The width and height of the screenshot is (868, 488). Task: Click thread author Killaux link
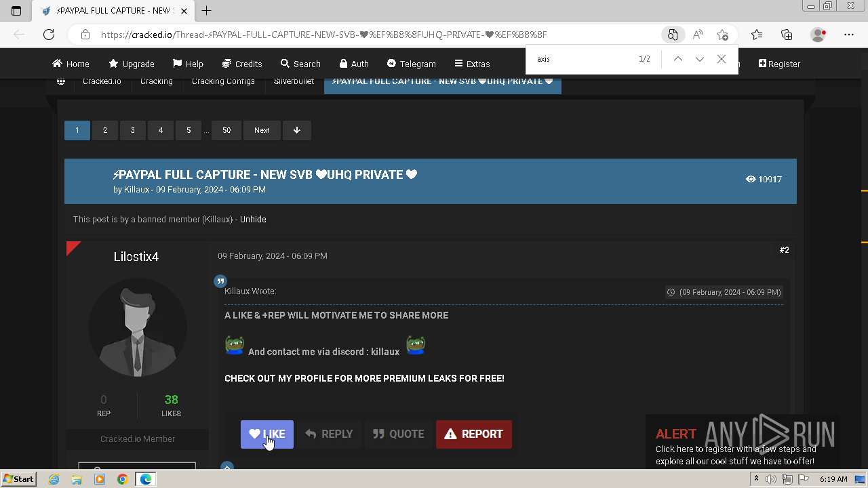tap(136, 190)
